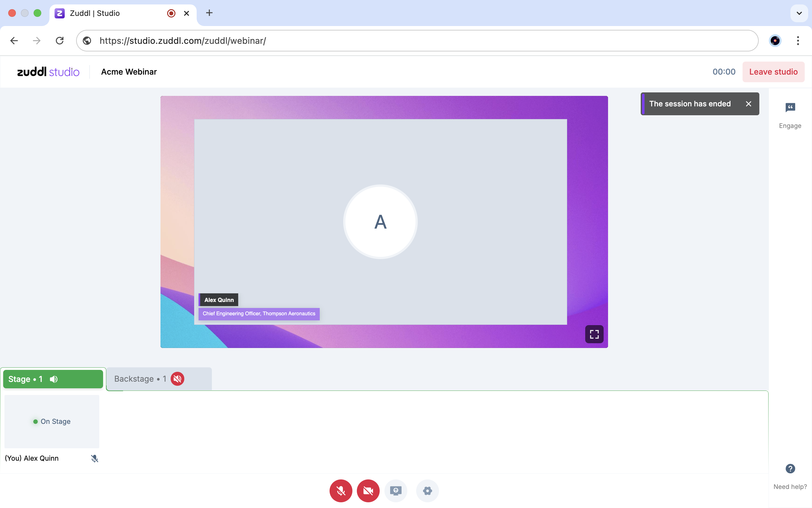Go back in browser history

pos(14,41)
